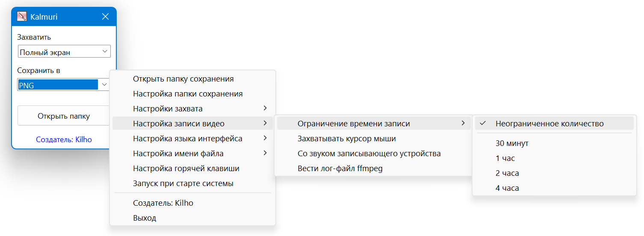The image size is (644, 236).
Task: Open the Захватить capture mode dropdown
Action: 64,52
